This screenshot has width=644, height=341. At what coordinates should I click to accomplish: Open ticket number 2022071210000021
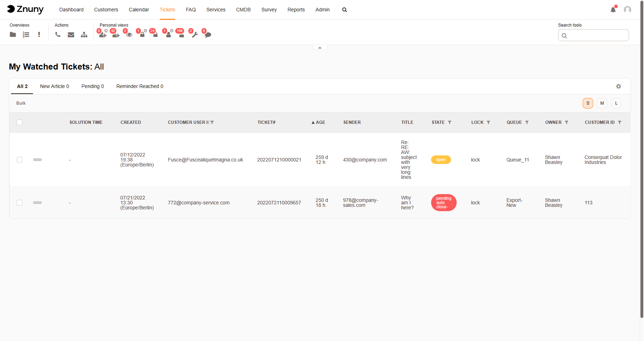(x=279, y=160)
